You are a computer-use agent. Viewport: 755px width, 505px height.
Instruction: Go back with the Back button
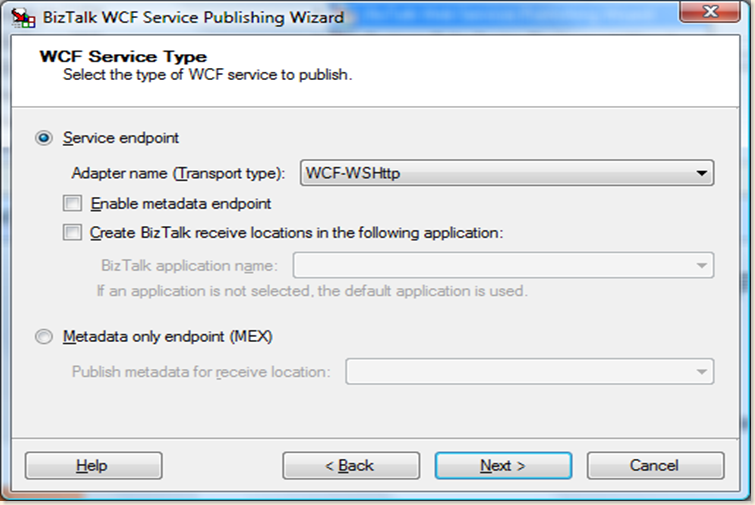coord(350,466)
